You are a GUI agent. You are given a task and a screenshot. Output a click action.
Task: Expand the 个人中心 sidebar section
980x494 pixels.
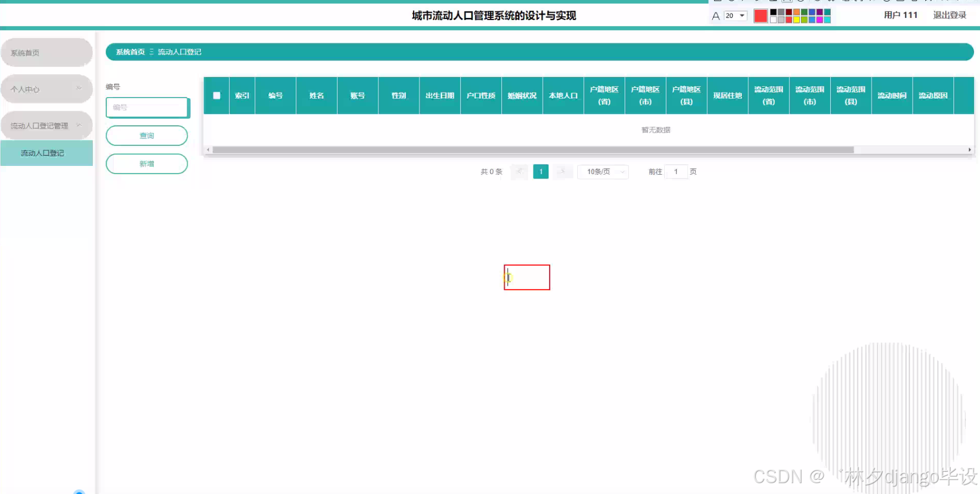(47, 88)
